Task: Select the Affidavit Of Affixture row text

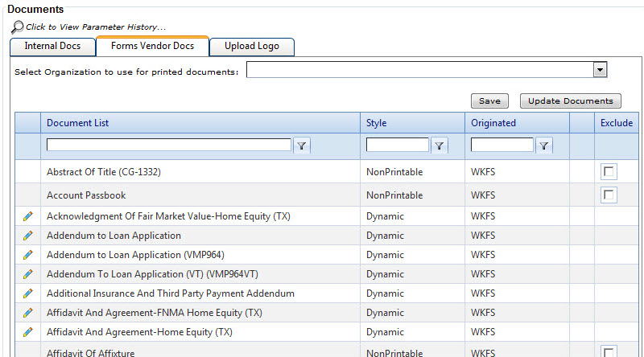Action: pos(91,352)
